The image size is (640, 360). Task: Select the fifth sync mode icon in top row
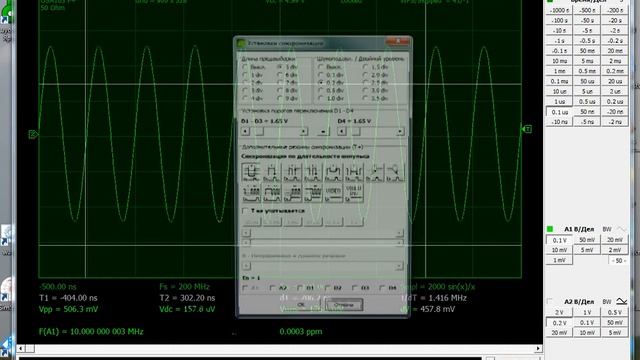333,172
